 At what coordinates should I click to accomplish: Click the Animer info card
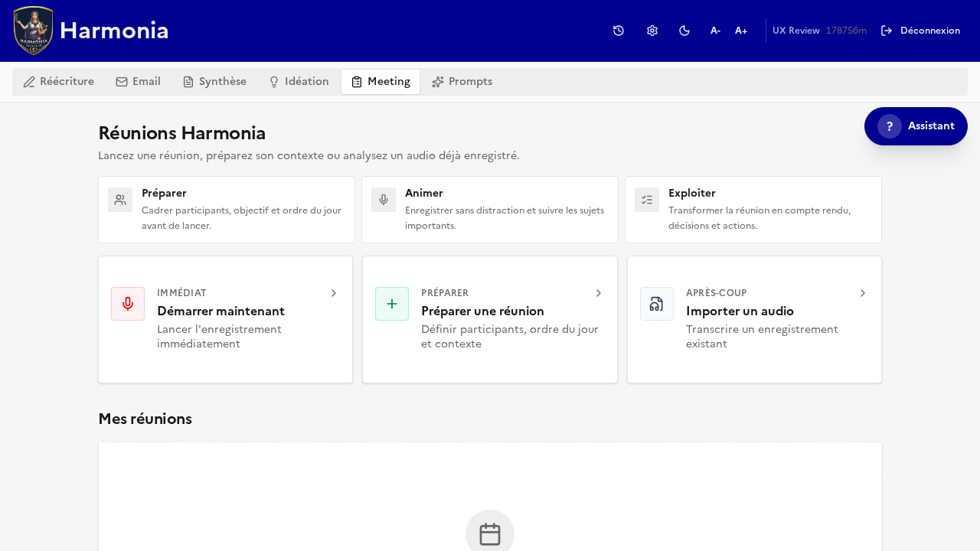490,210
